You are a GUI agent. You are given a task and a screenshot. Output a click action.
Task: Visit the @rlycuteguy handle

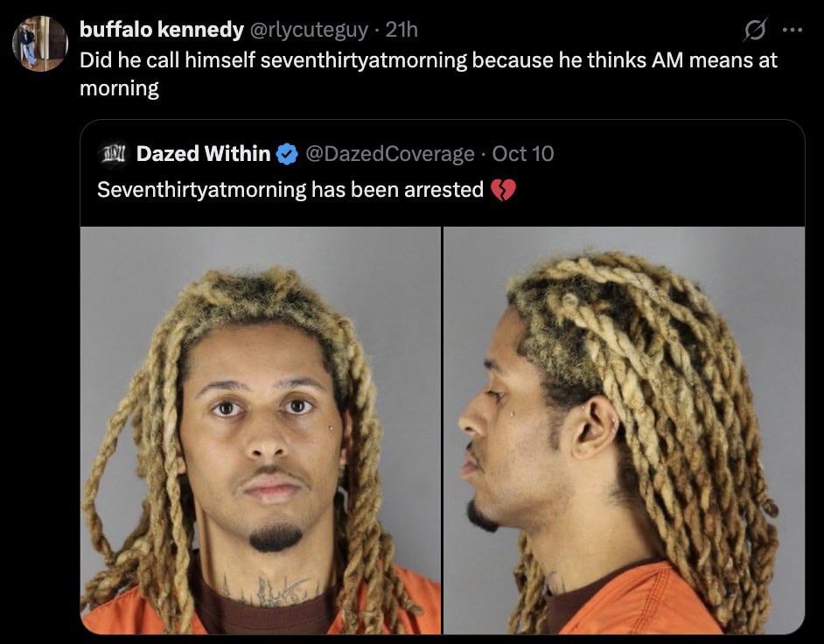coord(309,30)
